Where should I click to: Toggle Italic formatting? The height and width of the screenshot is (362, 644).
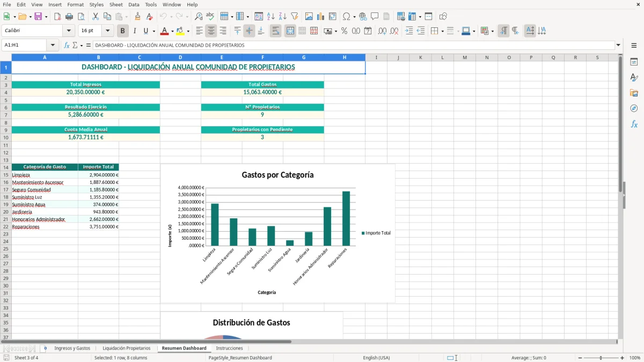[x=135, y=31]
